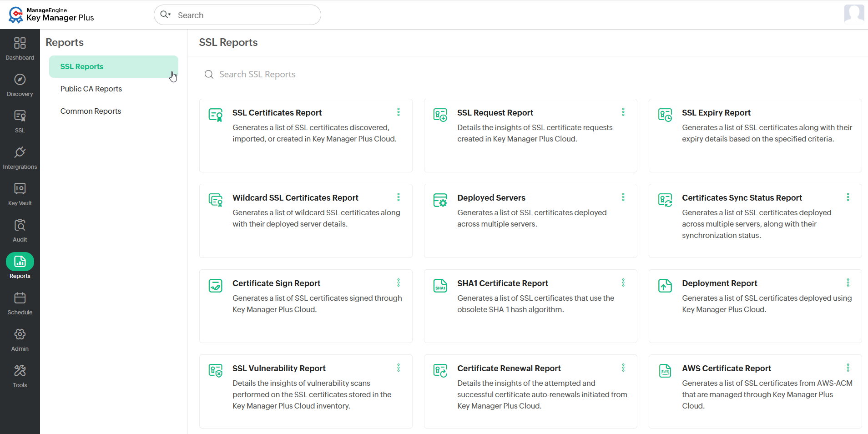
Task: Open options menu for SSL Certificates Report
Action: click(399, 112)
